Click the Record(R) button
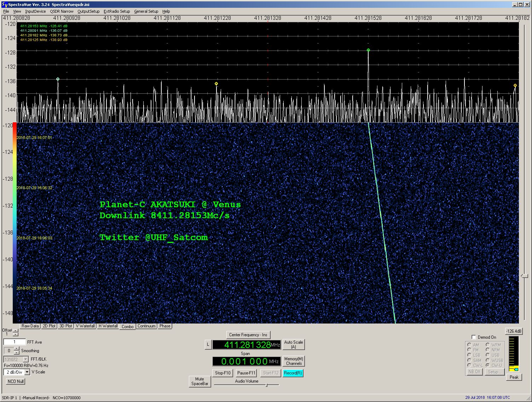The height and width of the screenshot is (402, 532). (x=293, y=373)
